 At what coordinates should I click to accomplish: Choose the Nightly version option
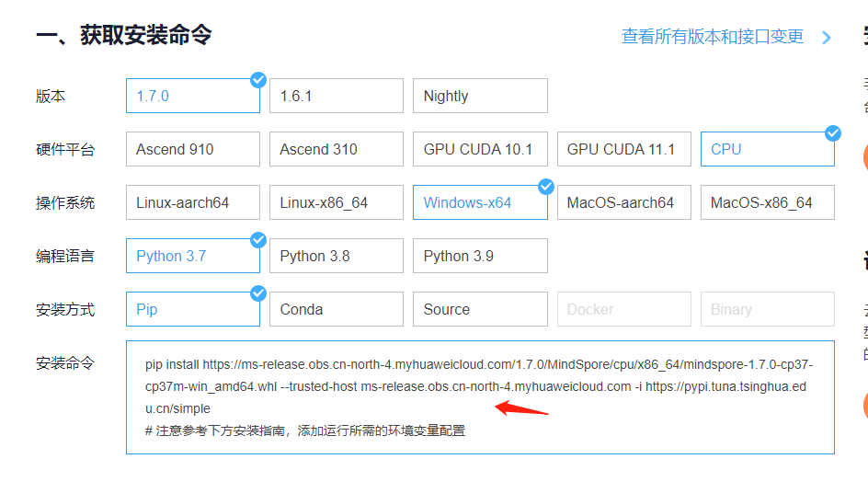[x=480, y=96]
